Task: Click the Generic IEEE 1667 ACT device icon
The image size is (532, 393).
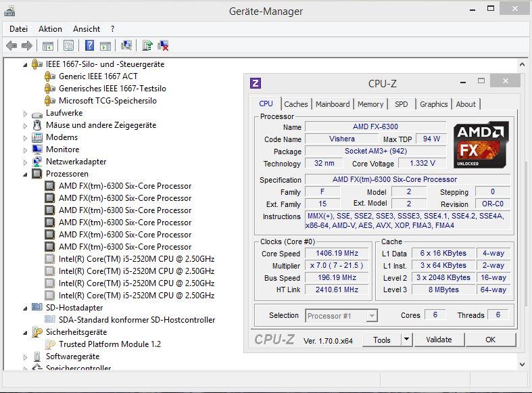Action: [50, 76]
